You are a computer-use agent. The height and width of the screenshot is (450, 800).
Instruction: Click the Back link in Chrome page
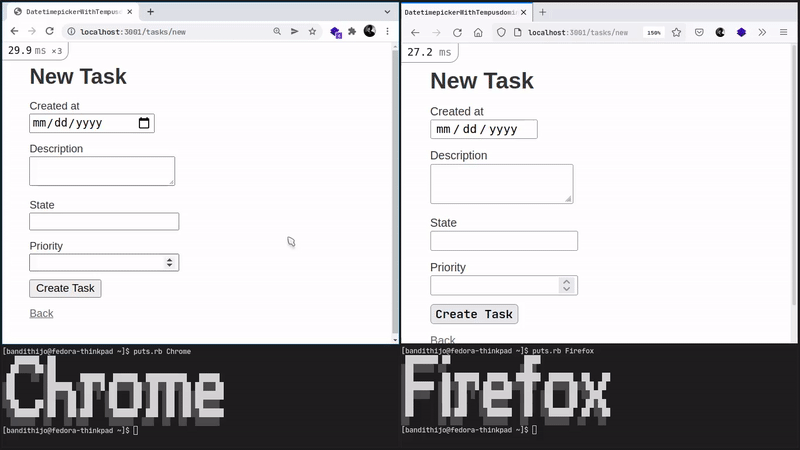(41, 314)
